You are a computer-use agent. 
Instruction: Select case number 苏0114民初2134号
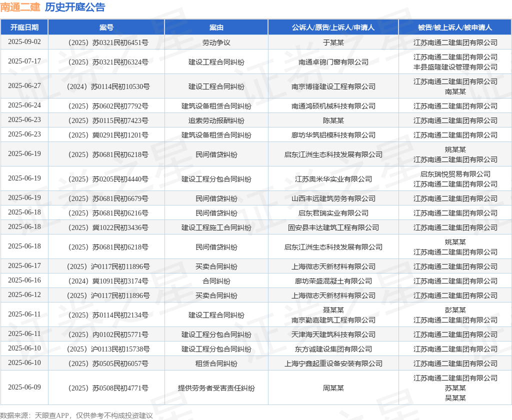coord(108,315)
